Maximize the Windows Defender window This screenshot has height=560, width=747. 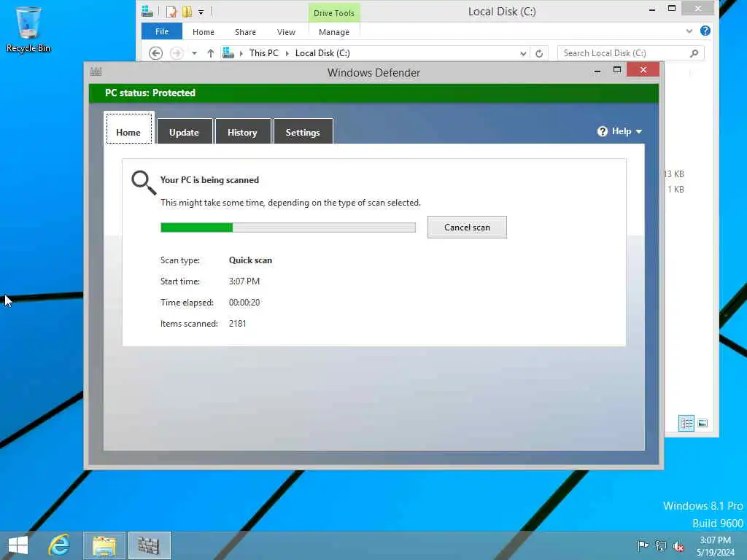click(x=617, y=70)
